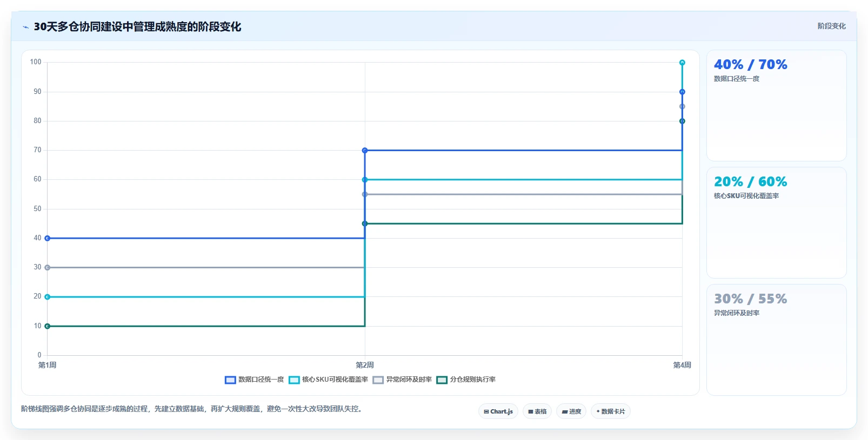This screenshot has width=868, height=440.
Task: Click the chart title 30天多仓协同建设中管理成熟度的阶段变化
Action: (x=137, y=26)
